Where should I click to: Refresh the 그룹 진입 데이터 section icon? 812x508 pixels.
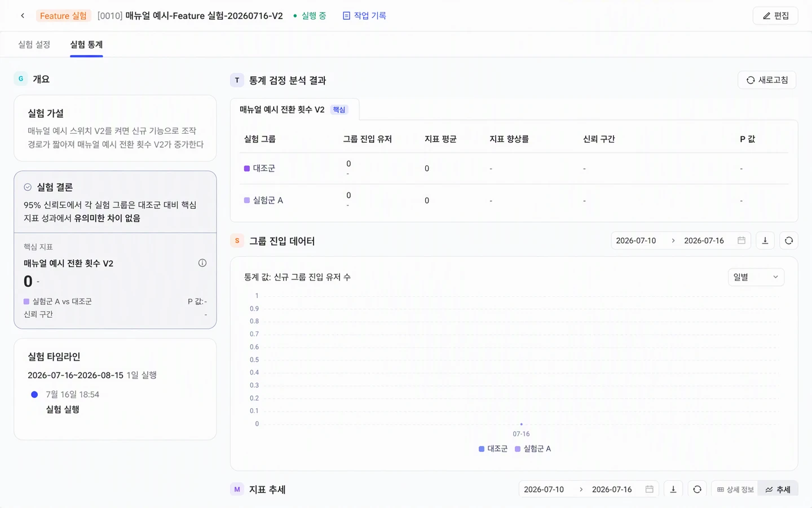(789, 240)
